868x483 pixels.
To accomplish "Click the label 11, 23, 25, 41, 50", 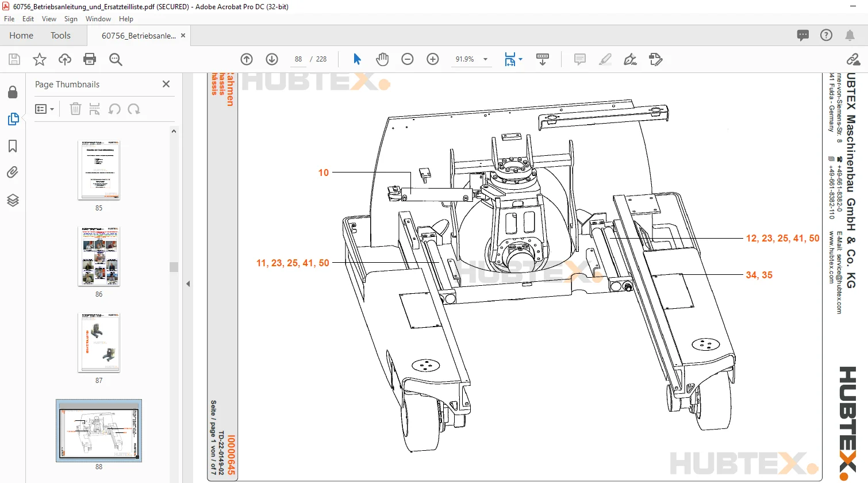I will pyautogui.click(x=293, y=263).
